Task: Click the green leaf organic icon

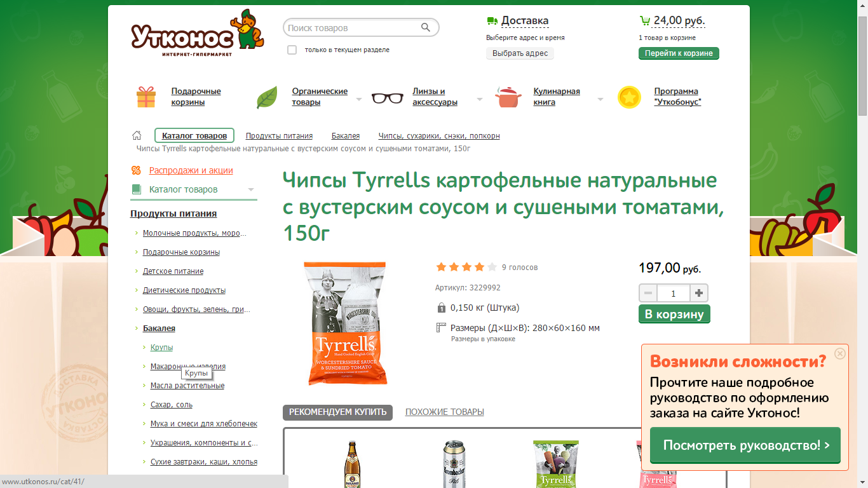Action: point(267,97)
